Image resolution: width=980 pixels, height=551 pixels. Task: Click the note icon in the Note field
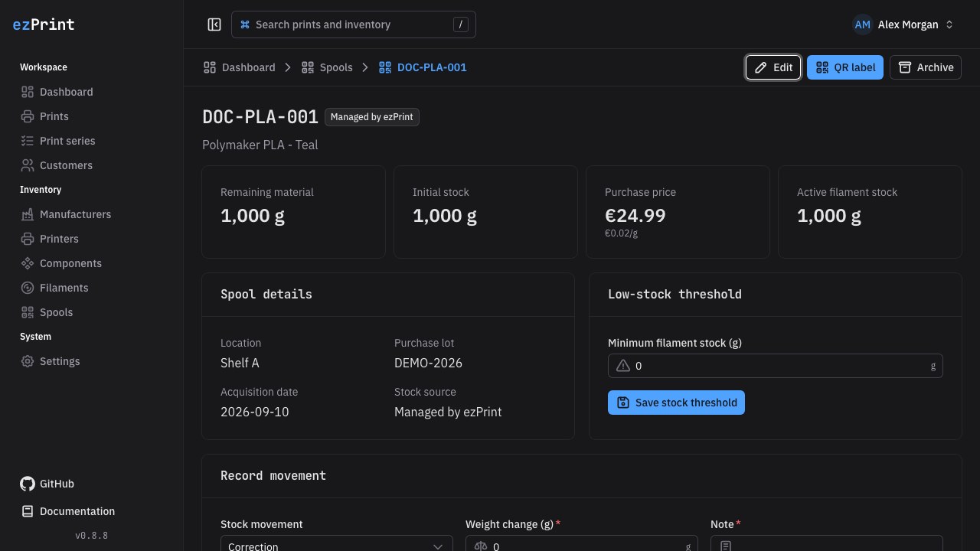[726, 546]
